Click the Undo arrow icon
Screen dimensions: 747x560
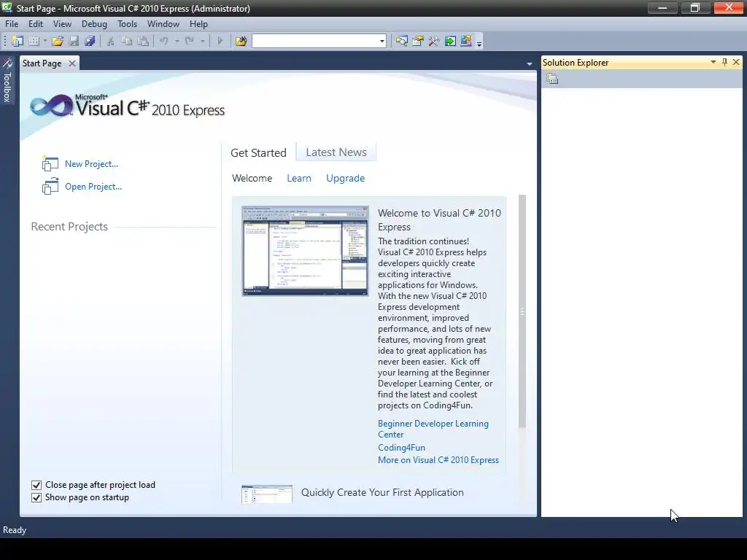164,42
